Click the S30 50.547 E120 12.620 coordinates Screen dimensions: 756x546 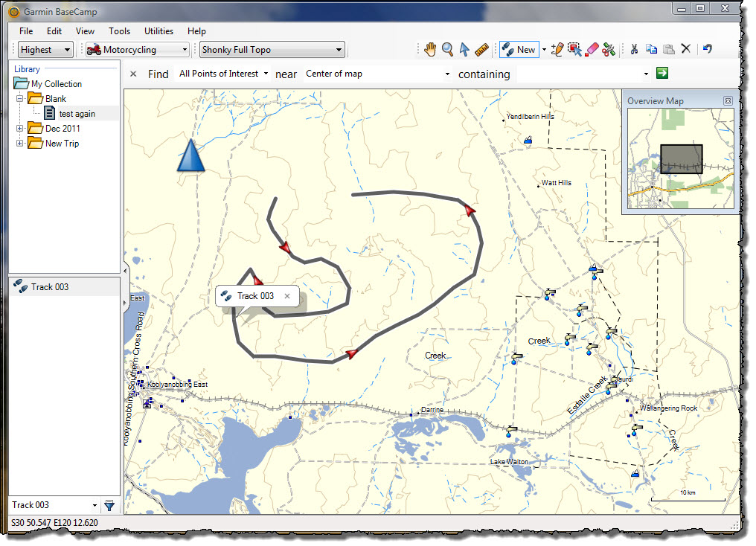click(54, 523)
